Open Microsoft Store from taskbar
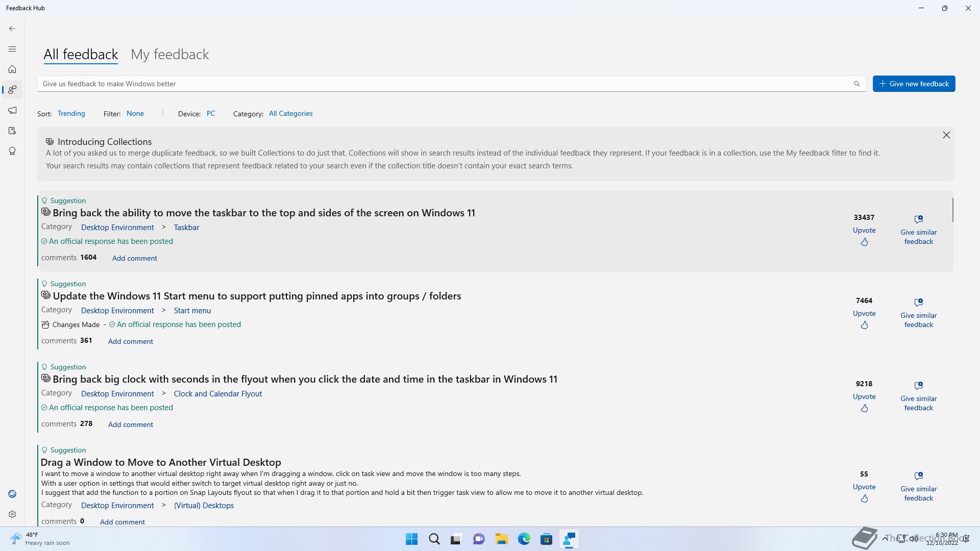 (x=546, y=539)
